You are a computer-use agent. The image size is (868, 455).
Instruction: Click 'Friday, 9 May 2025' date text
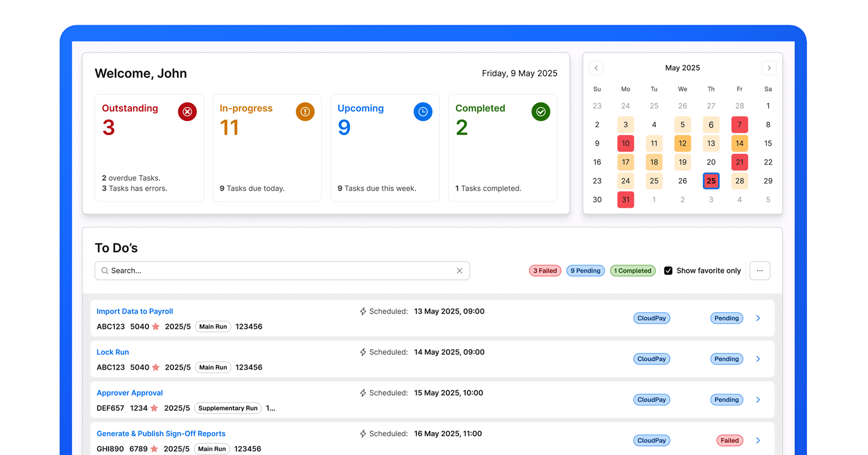point(519,73)
